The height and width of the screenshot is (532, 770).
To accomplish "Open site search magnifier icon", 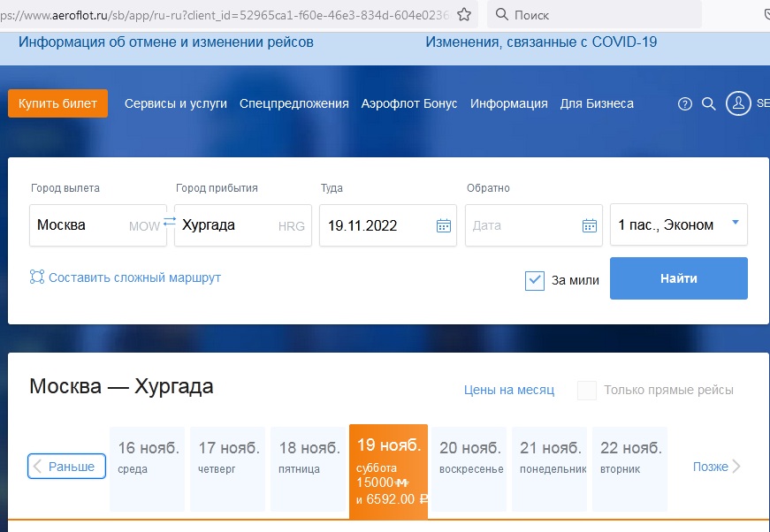I will click(x=708, y=103).
